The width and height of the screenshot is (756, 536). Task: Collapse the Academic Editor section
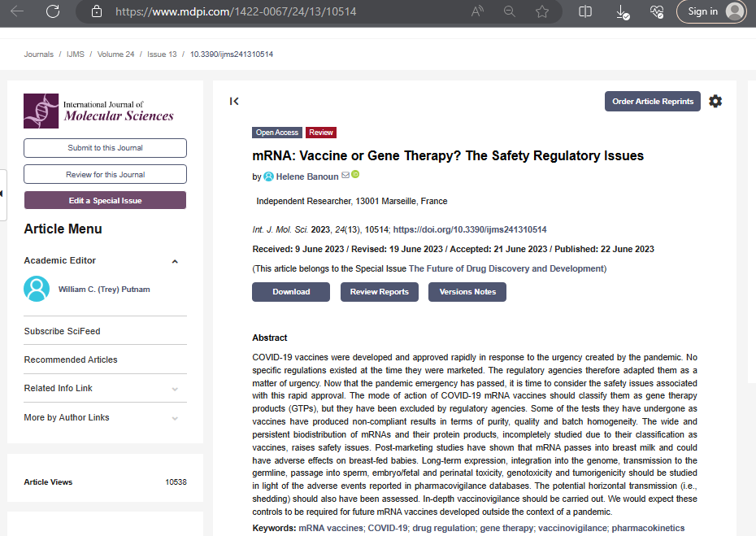pyautogui.click(x=175, y=261)
